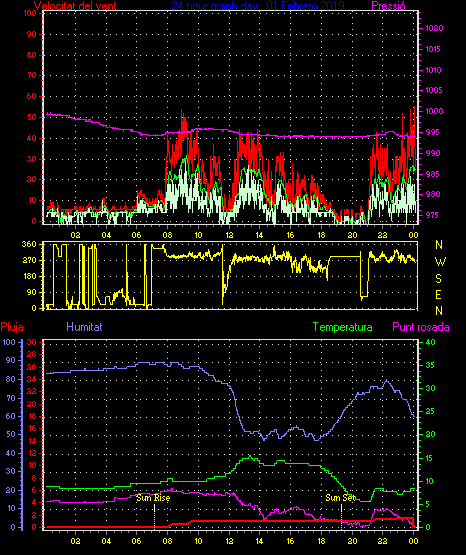This screenshot has height=555, width=466.
Task: Click the '24 hour graph day : 01 Febrero 2019' heading
Action: [258, 5]
